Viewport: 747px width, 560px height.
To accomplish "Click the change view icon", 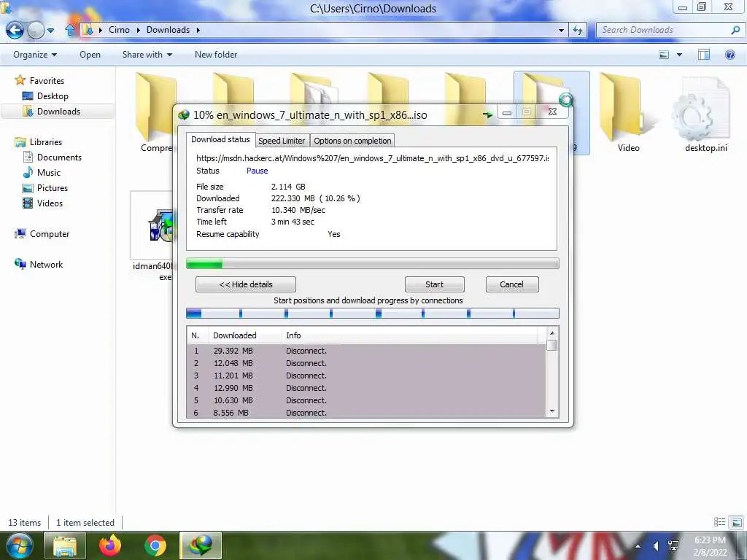I will [x=664, y=55].
